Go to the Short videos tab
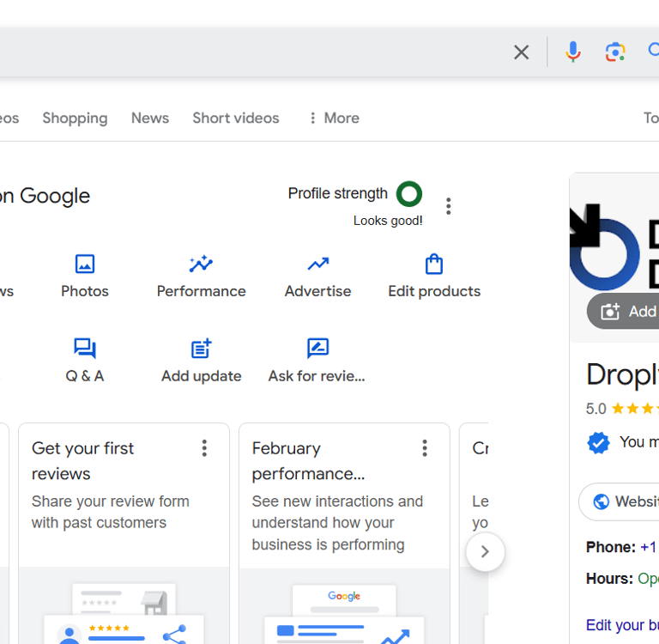659x644 pixels. tap(236, 118)
